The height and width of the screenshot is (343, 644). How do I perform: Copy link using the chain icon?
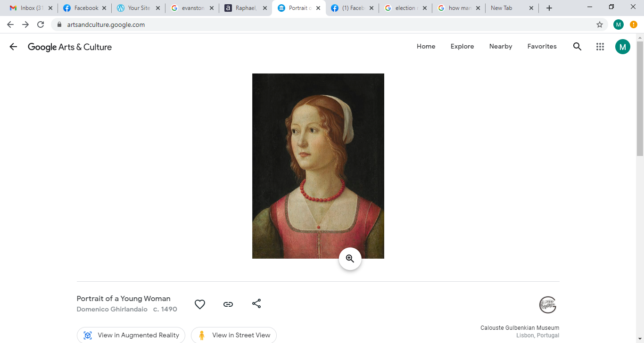coord(228,304)
